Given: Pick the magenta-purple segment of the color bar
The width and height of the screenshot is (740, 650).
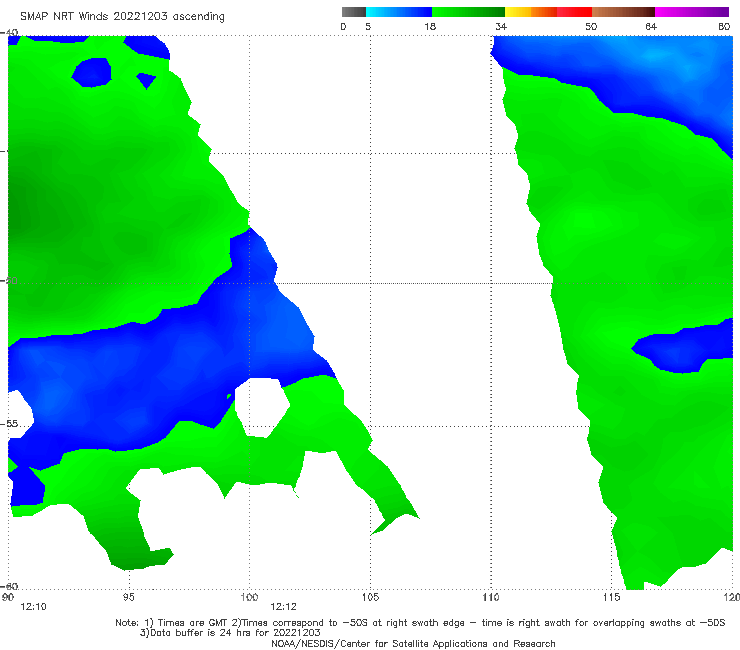Looking at the screenshot, I should pyautogui.click(x=692, y=12).
